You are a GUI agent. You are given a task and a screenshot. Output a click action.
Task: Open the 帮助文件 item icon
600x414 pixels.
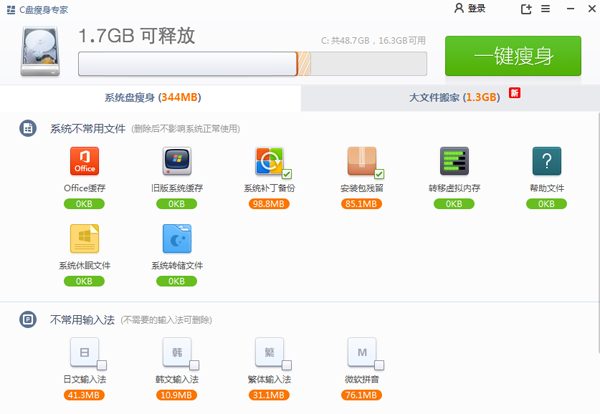click(546, 162)
